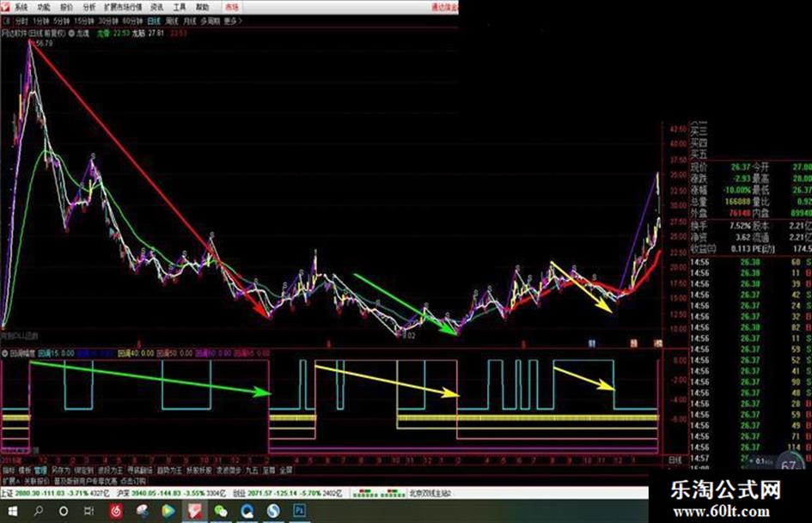This screenshot has height=523, width=812.
Task: Select the 多周期 tab
Action: (211, 21)
